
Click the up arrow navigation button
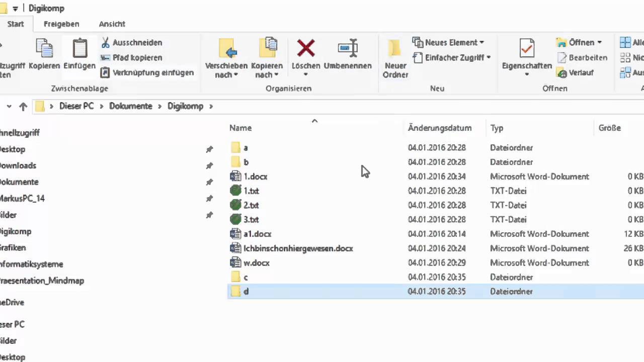(x=23, y=106)
